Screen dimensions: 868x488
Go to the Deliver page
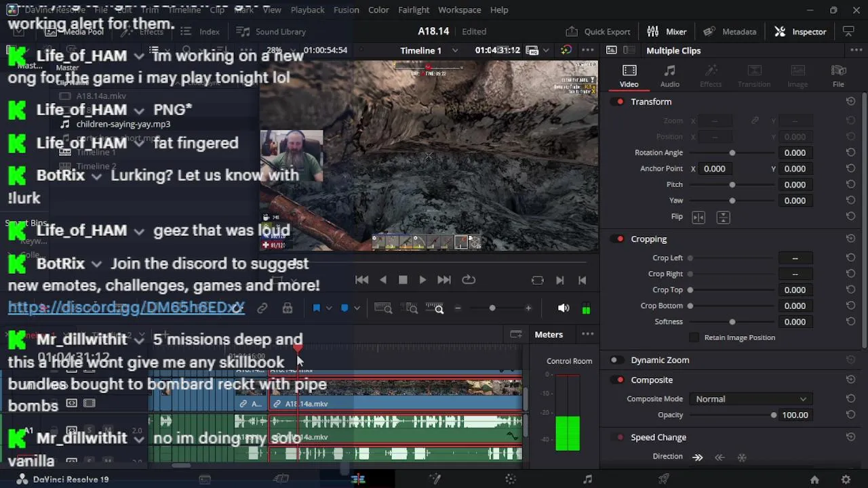click(664, 479)
